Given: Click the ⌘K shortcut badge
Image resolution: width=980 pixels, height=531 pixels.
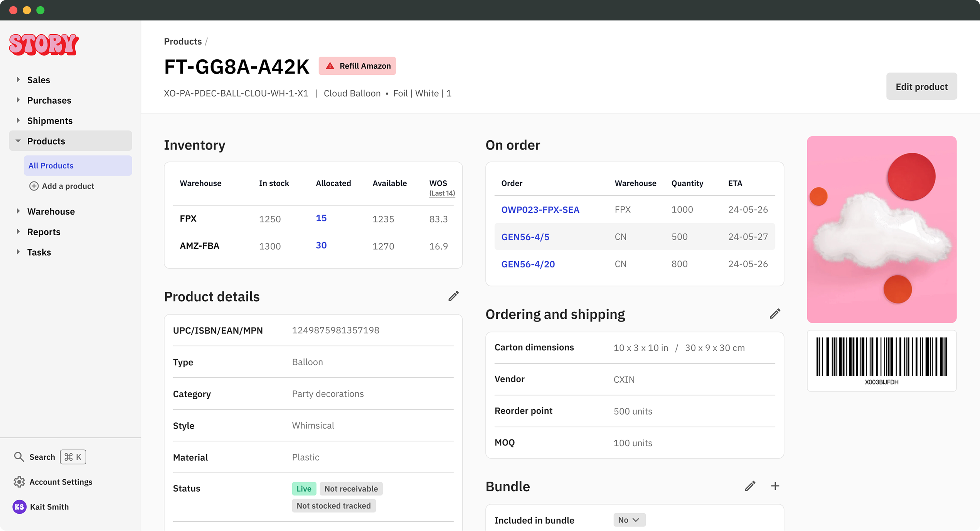Looking at the screenshot, I should click(73, 457).
